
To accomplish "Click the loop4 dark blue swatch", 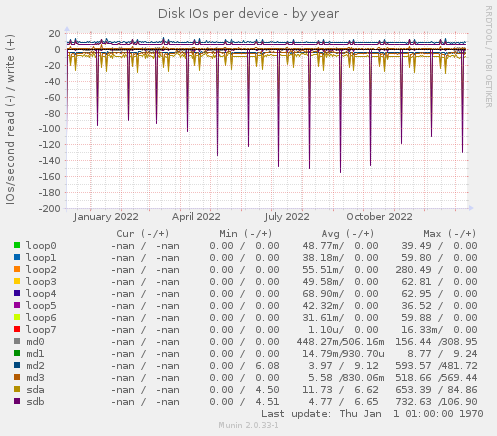I will point(17,293).
